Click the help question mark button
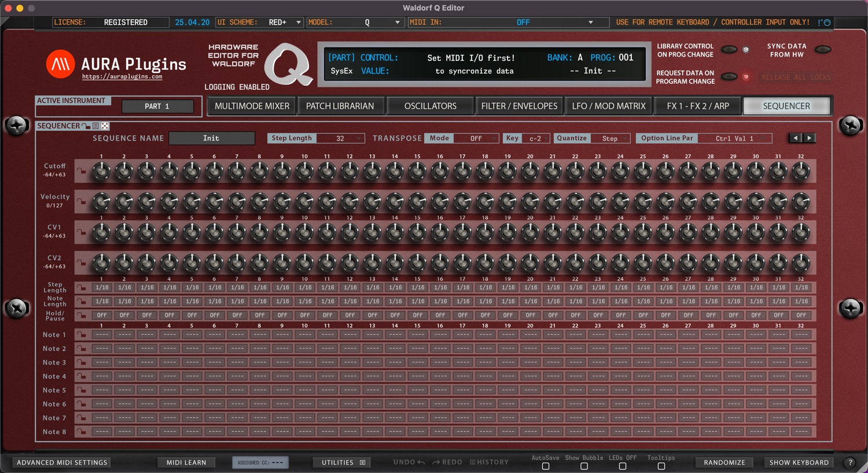This screenshot has width=868, height=473. 849,463
